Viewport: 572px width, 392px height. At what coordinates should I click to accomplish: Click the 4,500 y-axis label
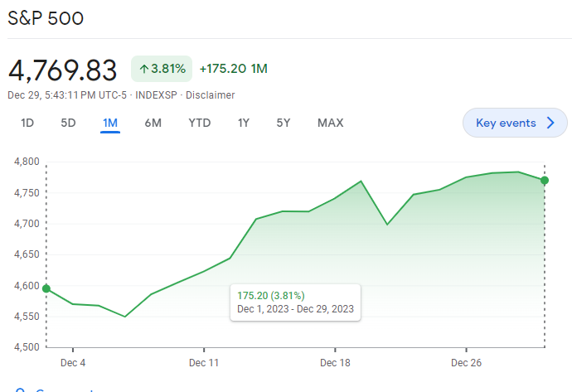pyautogui.click(x=27, y=347)
